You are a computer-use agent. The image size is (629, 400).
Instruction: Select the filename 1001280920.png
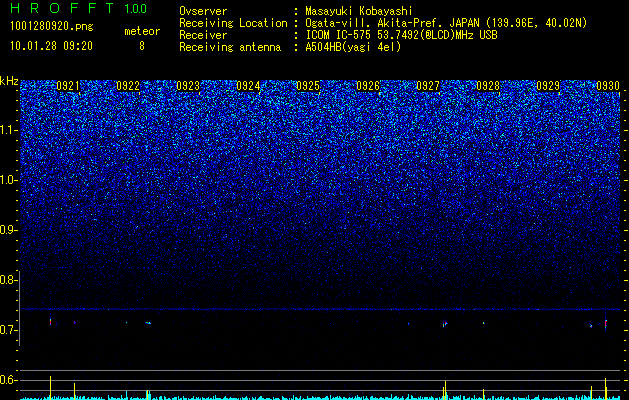(x=52, y=26)
